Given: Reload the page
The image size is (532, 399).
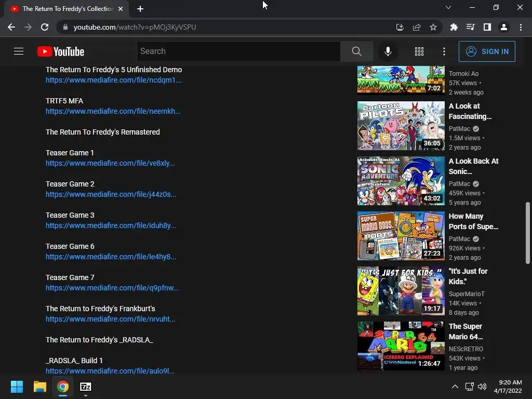Looking at the screenshot, I should coord(45,27).
